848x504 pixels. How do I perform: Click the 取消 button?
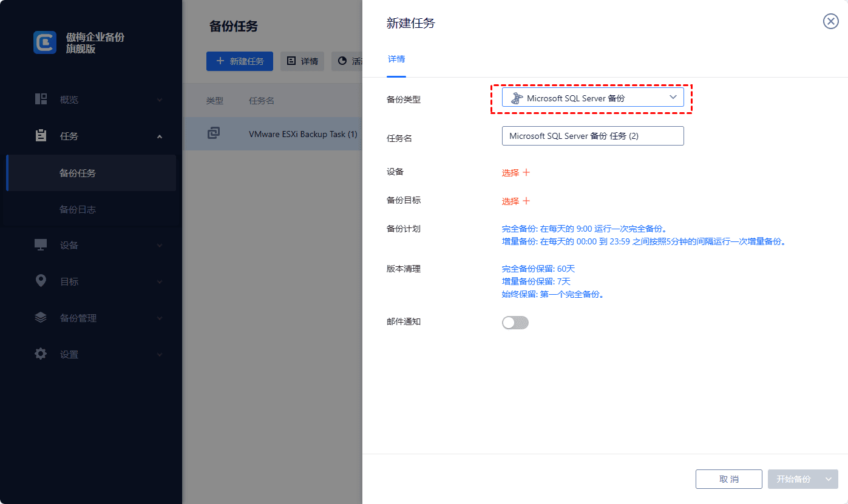tap(729, 479)
